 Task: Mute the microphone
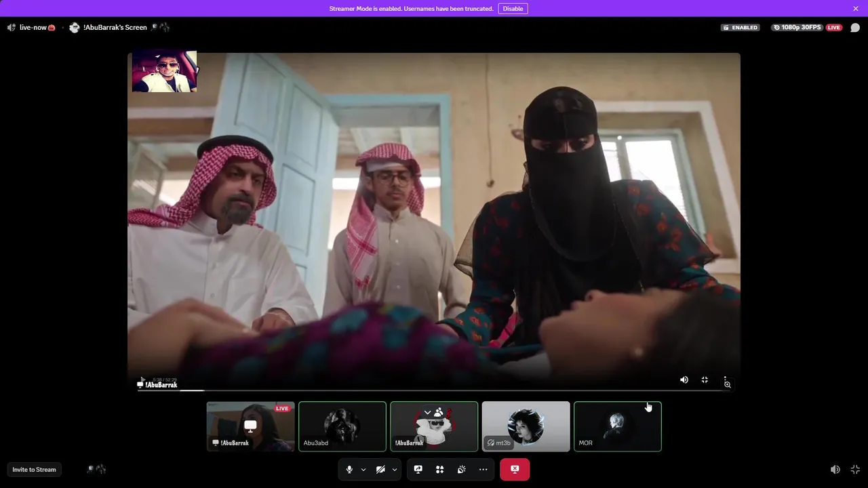tap(349, 470)
